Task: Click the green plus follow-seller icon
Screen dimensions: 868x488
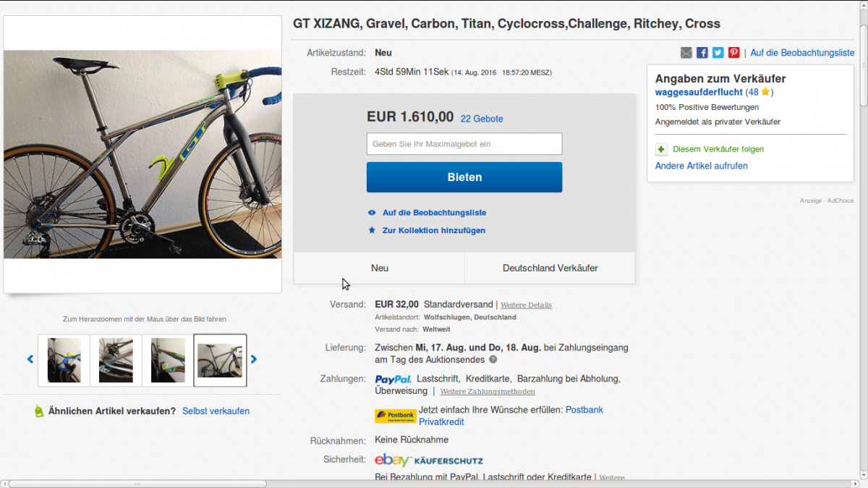Action: 661,149
